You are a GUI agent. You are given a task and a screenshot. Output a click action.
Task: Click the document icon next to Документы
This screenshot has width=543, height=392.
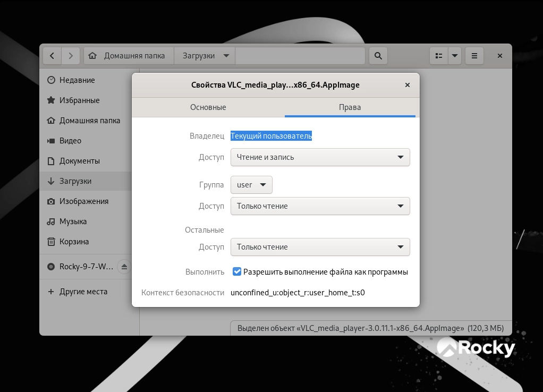point(51,161)
